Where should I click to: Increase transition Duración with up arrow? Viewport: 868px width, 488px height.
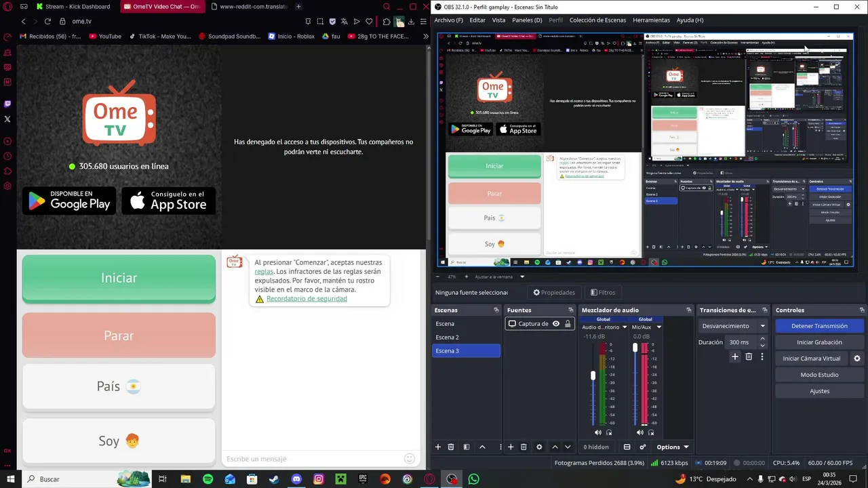[763, 339]
